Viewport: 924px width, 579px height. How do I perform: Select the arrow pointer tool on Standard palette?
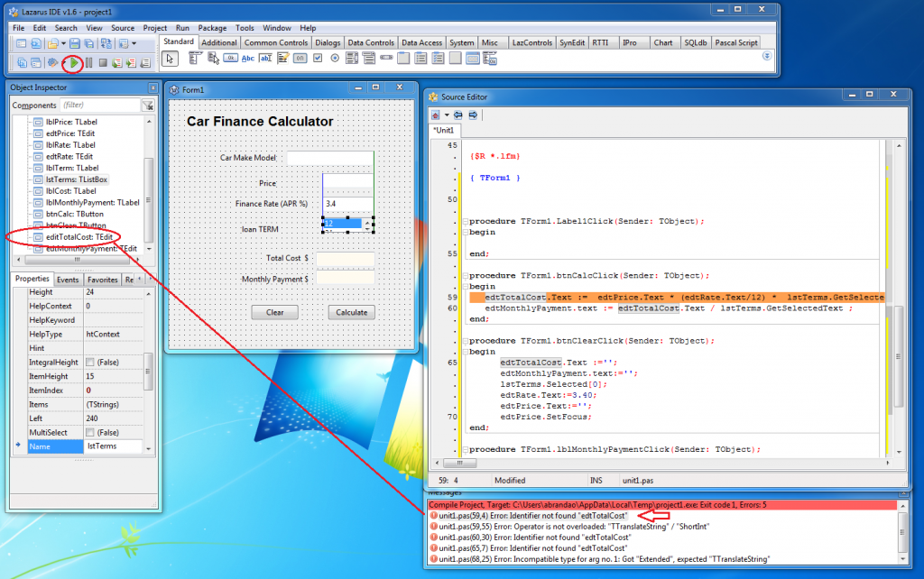pyautogui.click(x=170, y=58)
